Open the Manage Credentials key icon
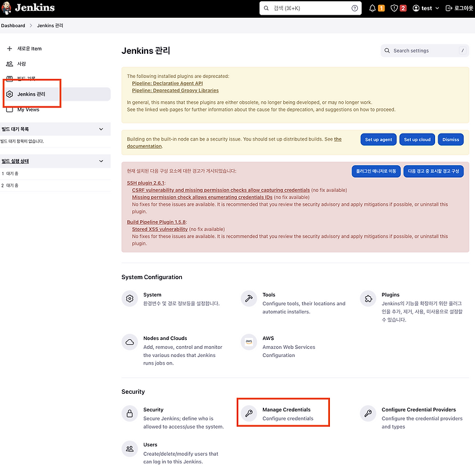 coord(249,413)
